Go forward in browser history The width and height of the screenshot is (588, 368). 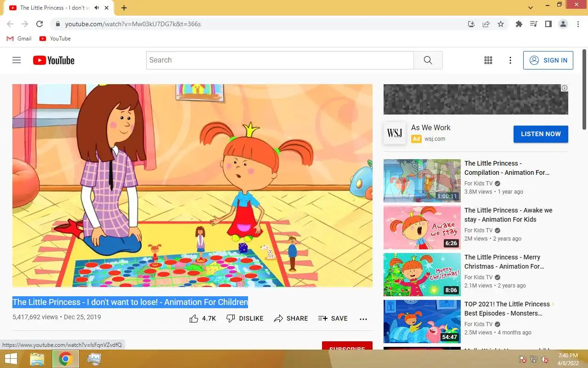pos(25,24)
